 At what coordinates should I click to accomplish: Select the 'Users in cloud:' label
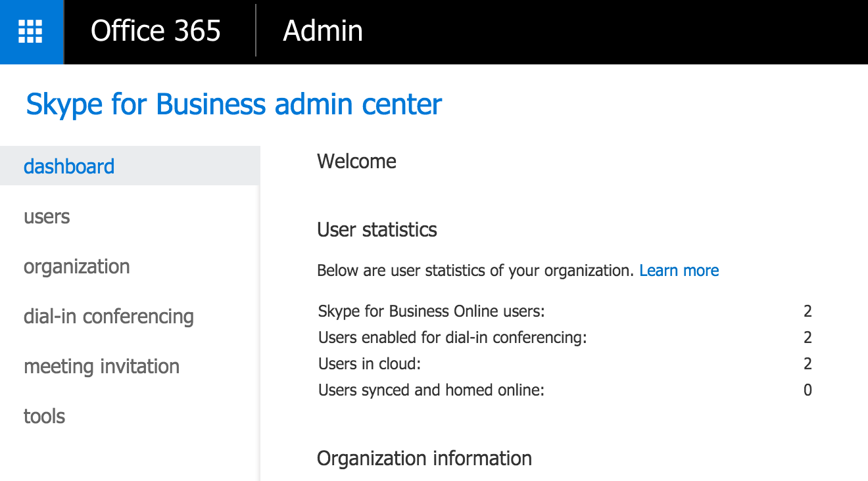(370, 364)
